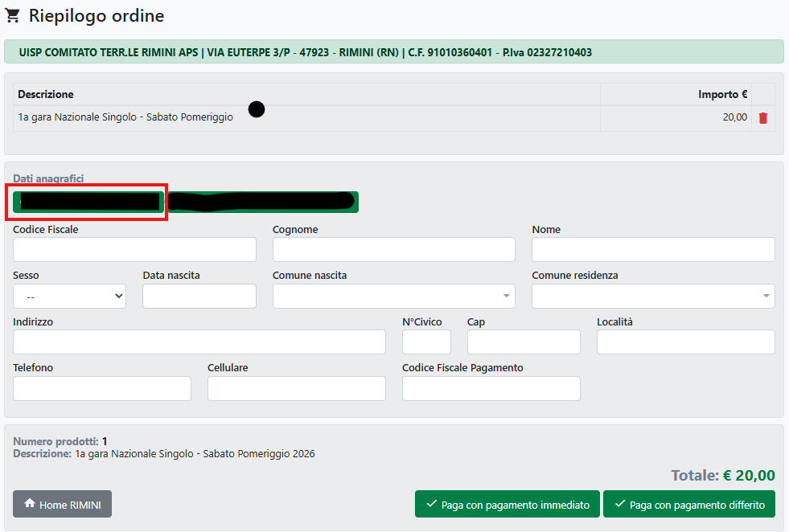The height and width of the screenshot is (532, 789).
Task: Focus the Codice Fiscale Pagamento field
Action: (x=491, y=388)
